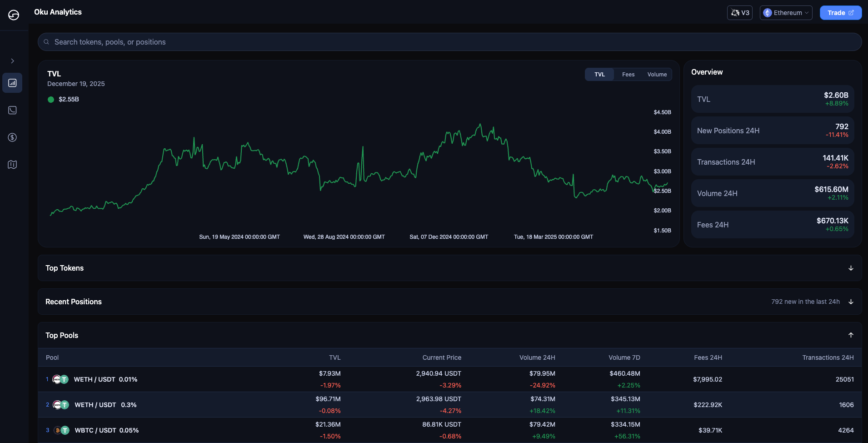Open the second sidebar icon below analytics
The image size is (868, 443).
click(12, 110)
